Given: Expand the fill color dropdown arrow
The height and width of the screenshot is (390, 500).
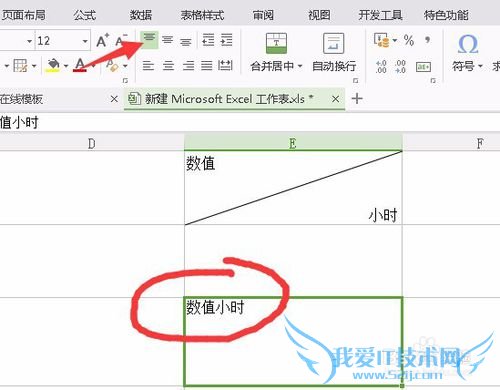Looking at the screenshot, I should pyautogui.click(x=66, y=66).
